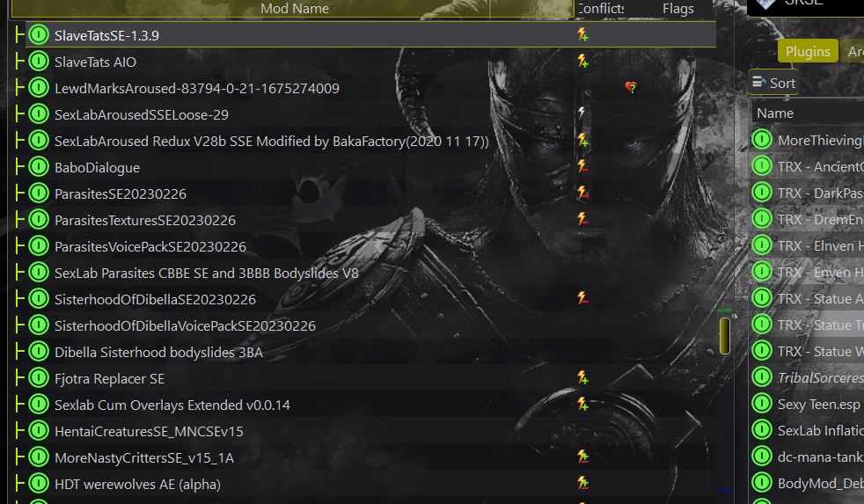The image size is (864, 504).
Task: Toggle the BodyMod_Deb plugin icon
Action: [x=762, y=483]
